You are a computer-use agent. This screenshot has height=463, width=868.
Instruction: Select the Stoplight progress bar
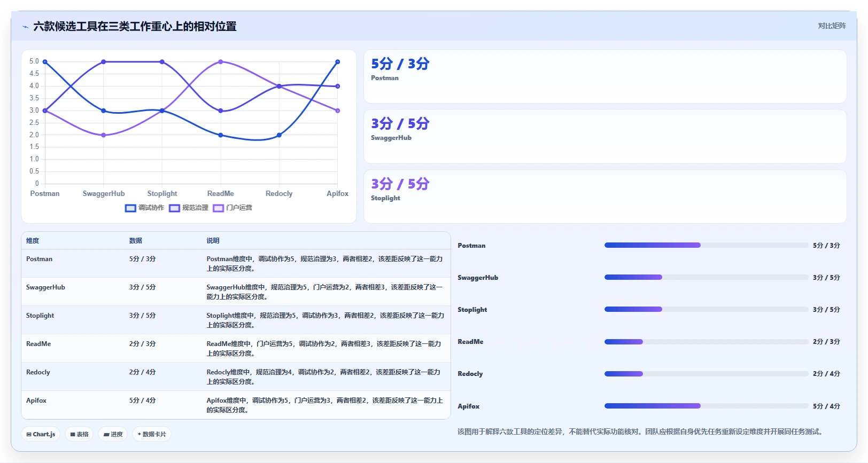[706, 309]
